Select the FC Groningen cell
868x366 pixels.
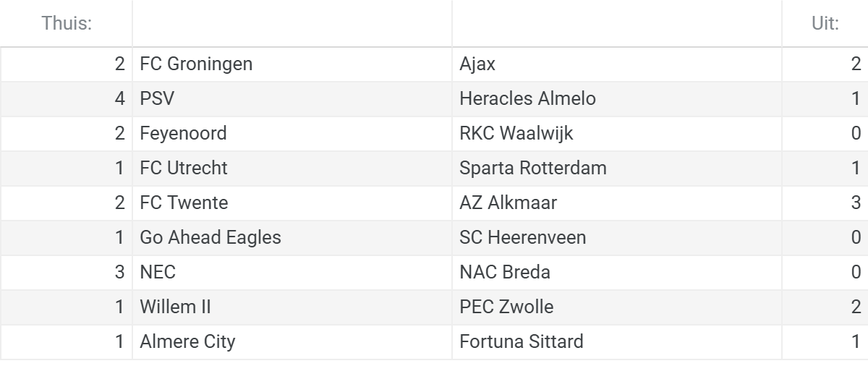click(292, 64)
